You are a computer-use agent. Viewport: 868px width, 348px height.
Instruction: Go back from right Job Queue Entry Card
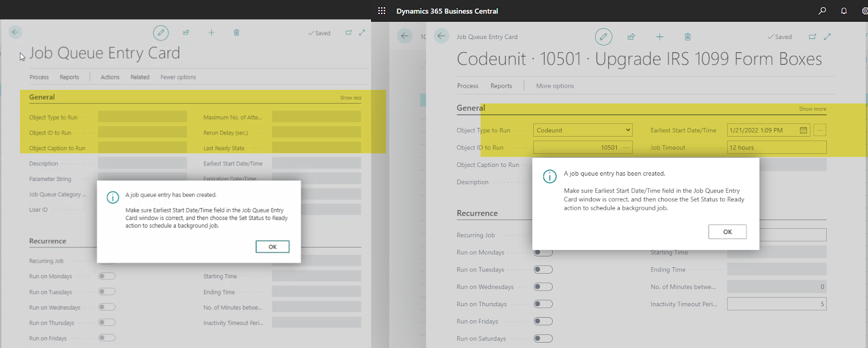point(442,36)
